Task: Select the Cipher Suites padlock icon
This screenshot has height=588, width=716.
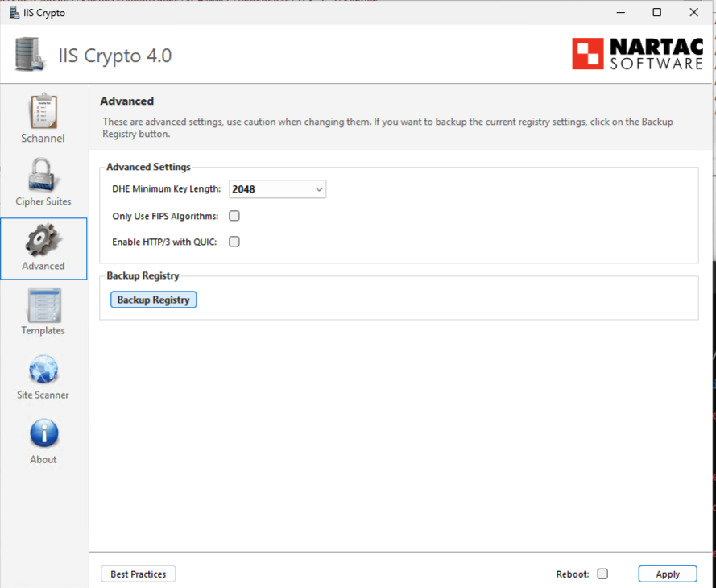Action: (43, 175)
